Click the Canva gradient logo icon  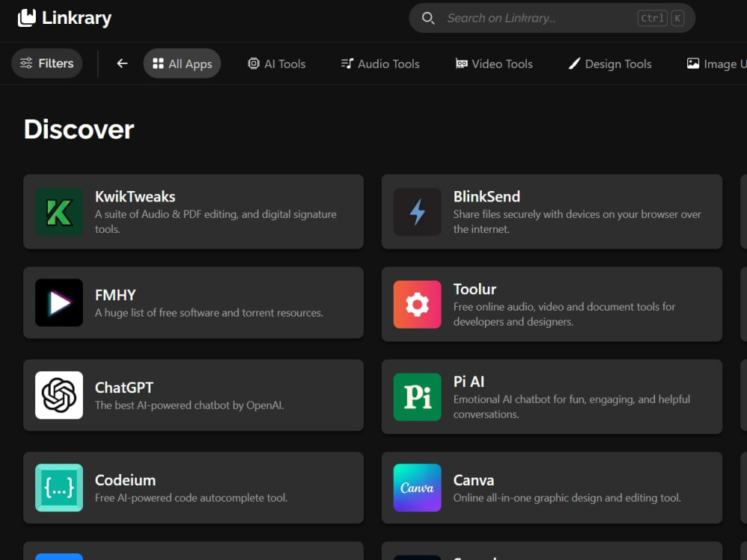[418, 488]
